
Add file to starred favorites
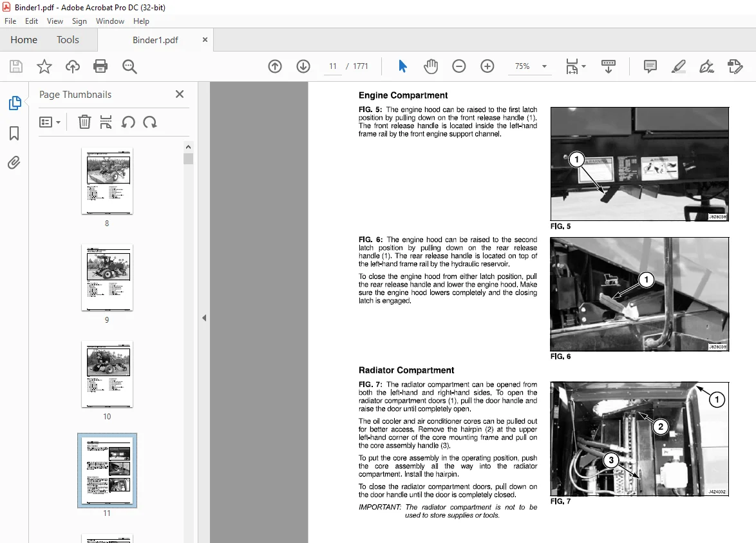point(44,66)
